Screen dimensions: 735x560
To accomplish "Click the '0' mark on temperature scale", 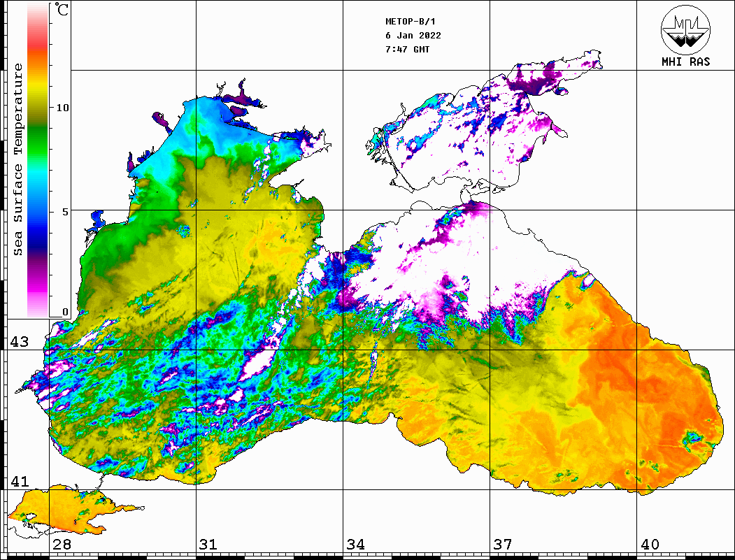I will click(x=65, y=312).
